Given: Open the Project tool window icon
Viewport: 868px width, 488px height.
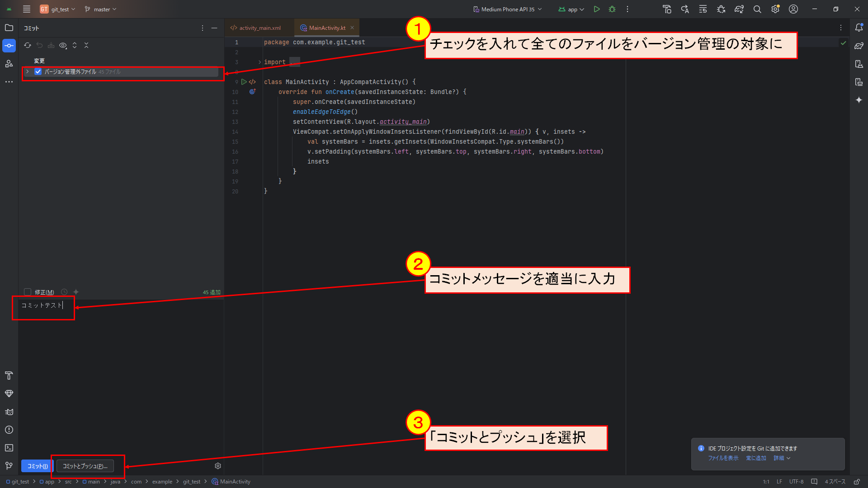Looking at the screenshot, I should (9, 28).
